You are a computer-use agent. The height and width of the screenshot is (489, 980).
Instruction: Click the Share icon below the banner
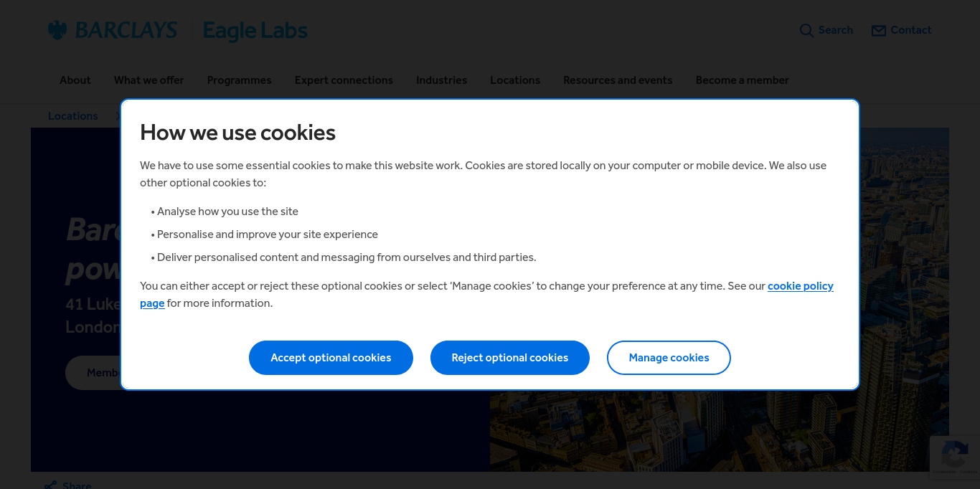(x=50, y=485)
